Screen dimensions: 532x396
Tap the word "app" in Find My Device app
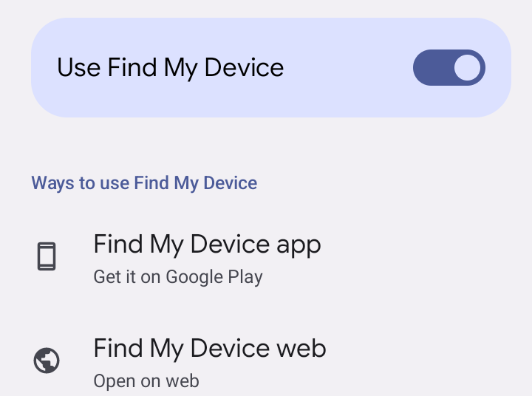[299, 246]
